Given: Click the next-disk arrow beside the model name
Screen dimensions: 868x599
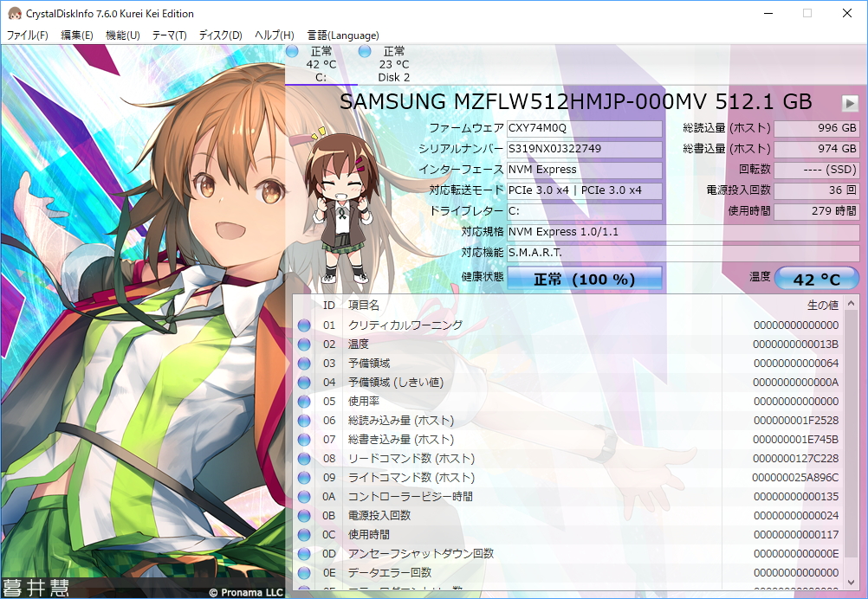Looking at the screenshot, I should [x=849, y=102].
